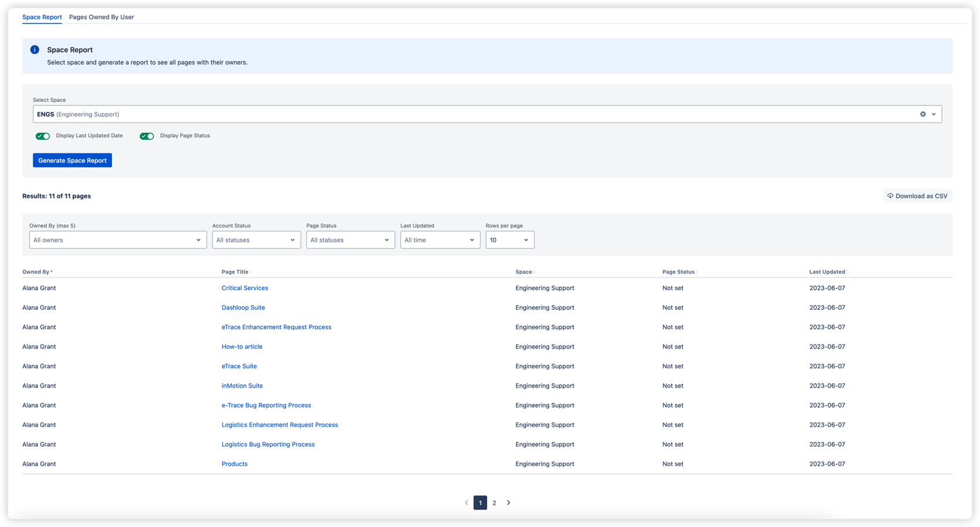
Task: Select the Space Report tab
Action: [42, 17]
